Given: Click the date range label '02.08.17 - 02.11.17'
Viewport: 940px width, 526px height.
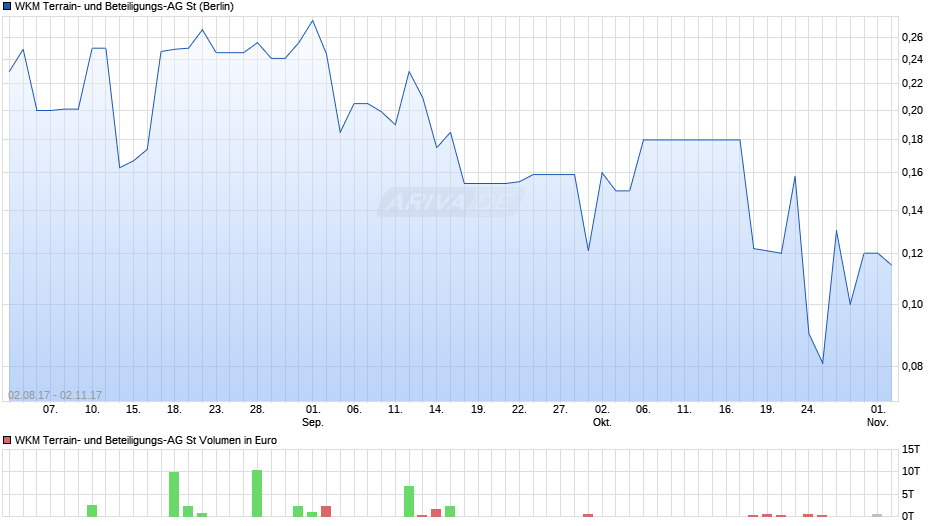Looking at the screenshot, I should [55, 395].
